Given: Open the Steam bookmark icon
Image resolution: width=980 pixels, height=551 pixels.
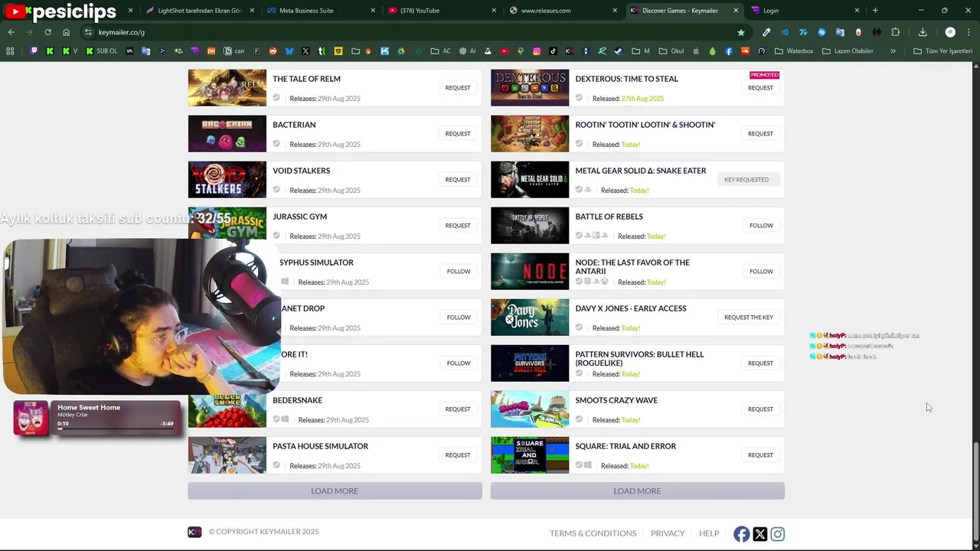Looking at the screenshot, I should point(618,51).
